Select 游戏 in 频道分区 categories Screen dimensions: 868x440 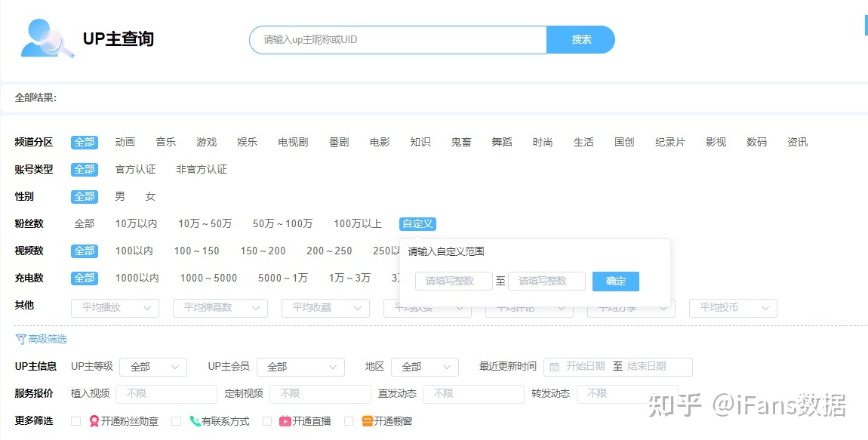click(x=206, y=142)
